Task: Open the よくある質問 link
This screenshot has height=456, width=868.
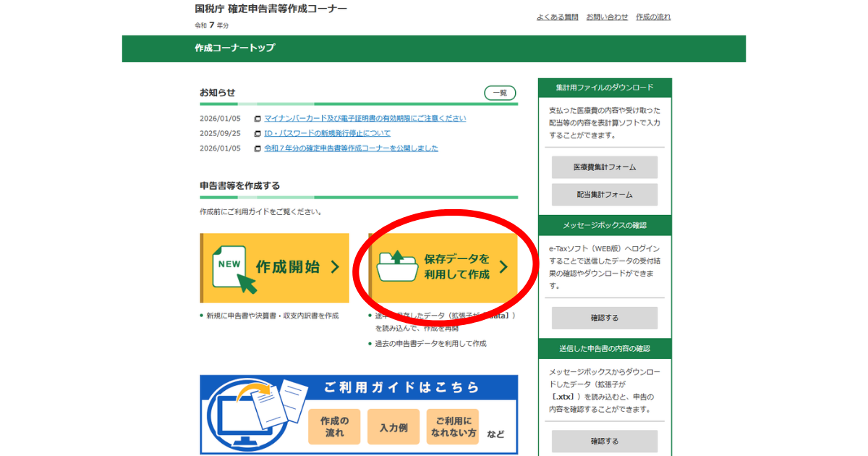Action: [557, 17]
